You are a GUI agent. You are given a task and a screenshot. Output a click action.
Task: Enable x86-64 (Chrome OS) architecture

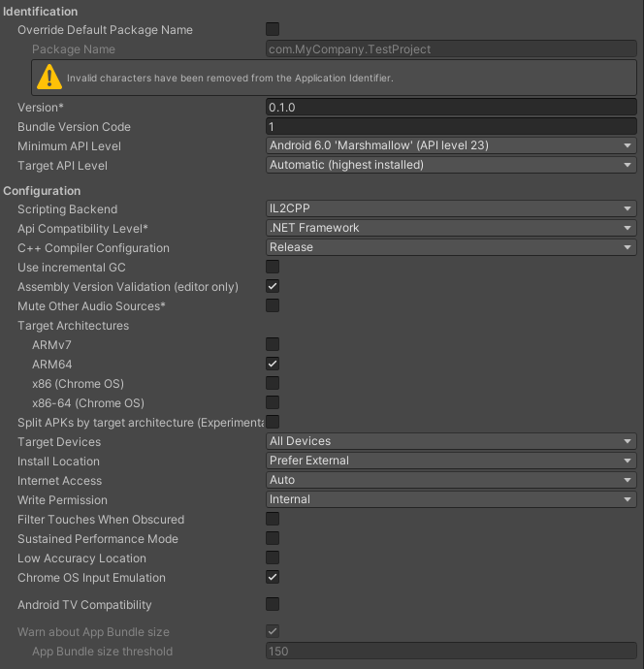point(273,402)
